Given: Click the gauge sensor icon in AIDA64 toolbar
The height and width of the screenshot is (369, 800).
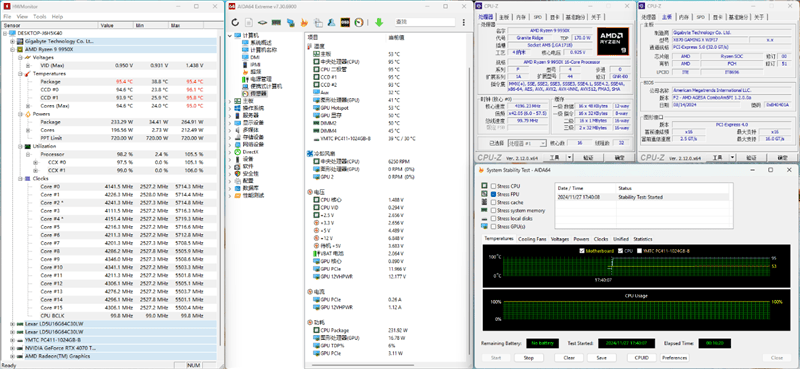Looking at the screenshot, I should 359,22.
